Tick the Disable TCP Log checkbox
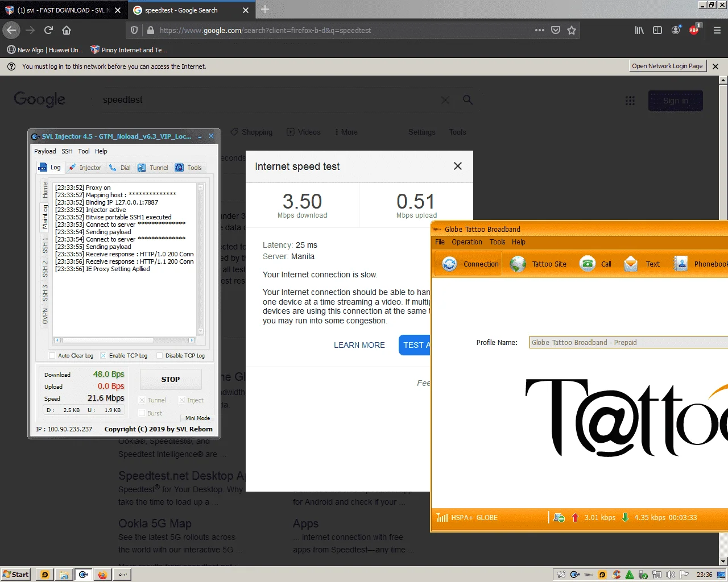Screen dimensions: 728x582 (x=159, y=356)
